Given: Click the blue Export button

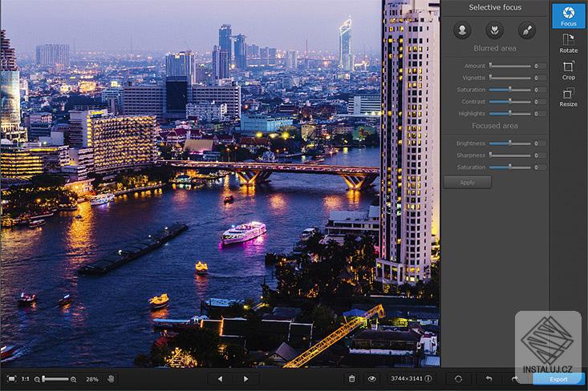Looking at the screenshot, I should (558, 379).
